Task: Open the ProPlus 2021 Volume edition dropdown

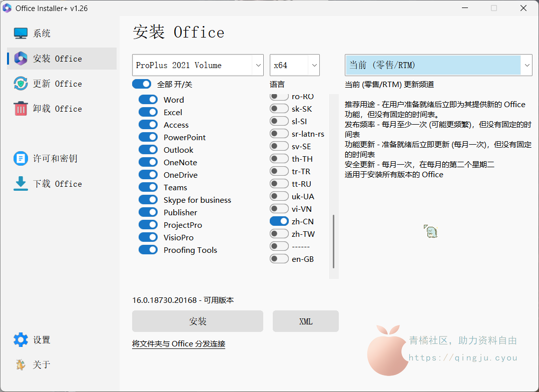Action: pyautogui.click(x=198, y=65)
